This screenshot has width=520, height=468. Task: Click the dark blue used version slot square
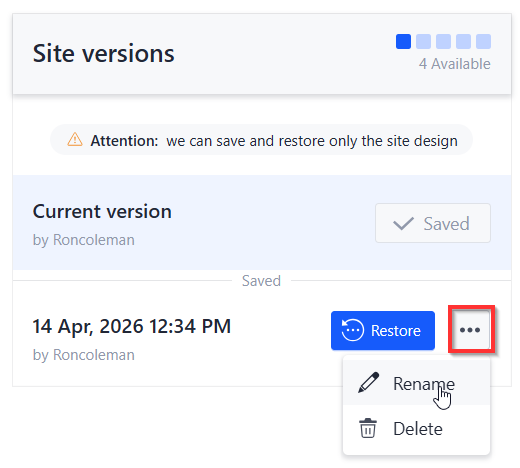(x=403, y=41)
